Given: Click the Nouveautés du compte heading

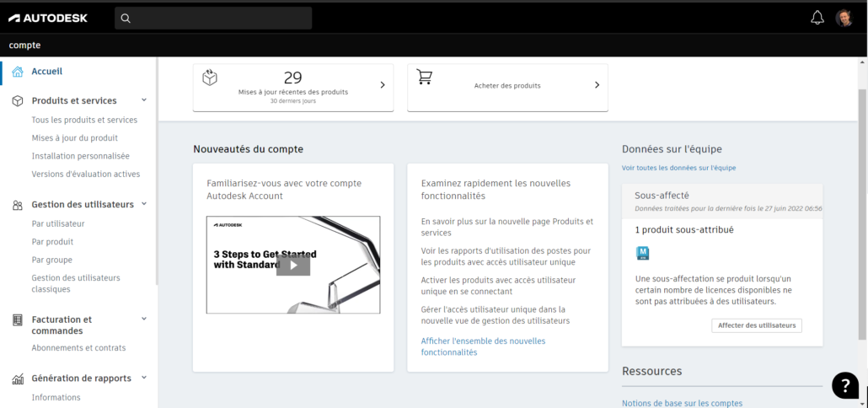Looking at the screenshot, I should [x=248, y=149].
